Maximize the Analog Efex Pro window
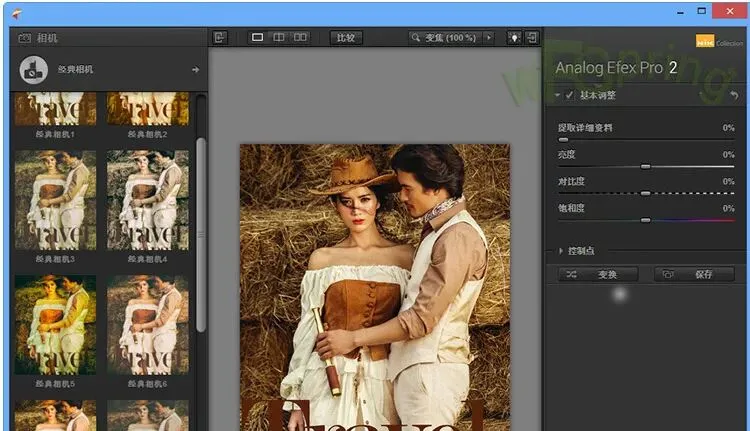 (701, 11)
